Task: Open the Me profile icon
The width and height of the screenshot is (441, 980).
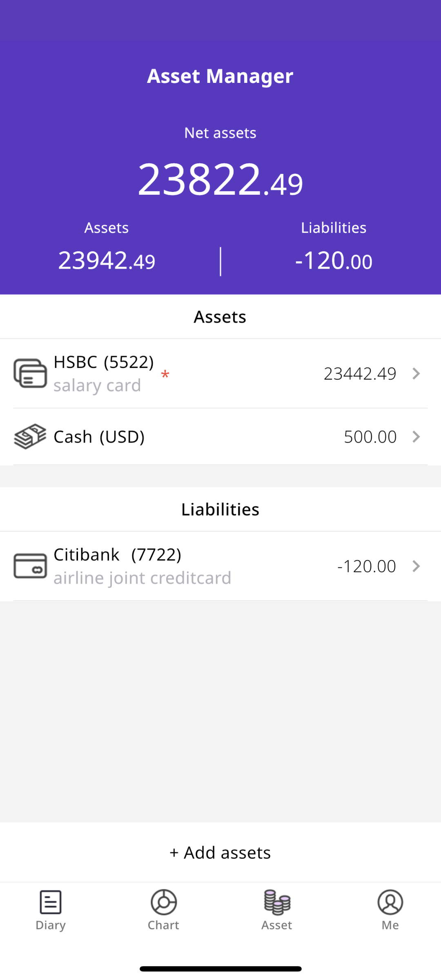Action: 390,902
